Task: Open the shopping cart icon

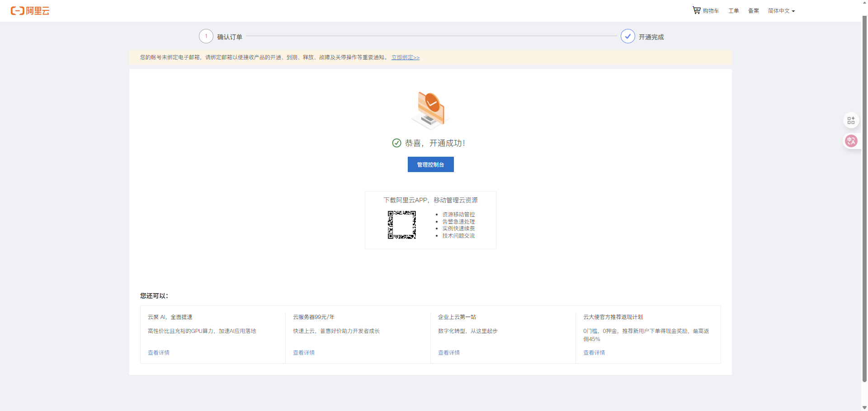Action: (696, 10)
